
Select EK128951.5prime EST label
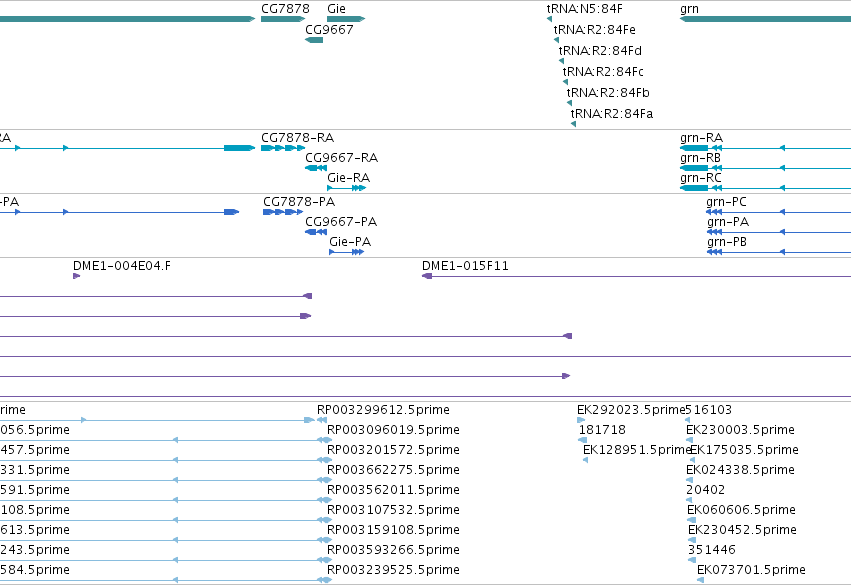click(637, 450)
